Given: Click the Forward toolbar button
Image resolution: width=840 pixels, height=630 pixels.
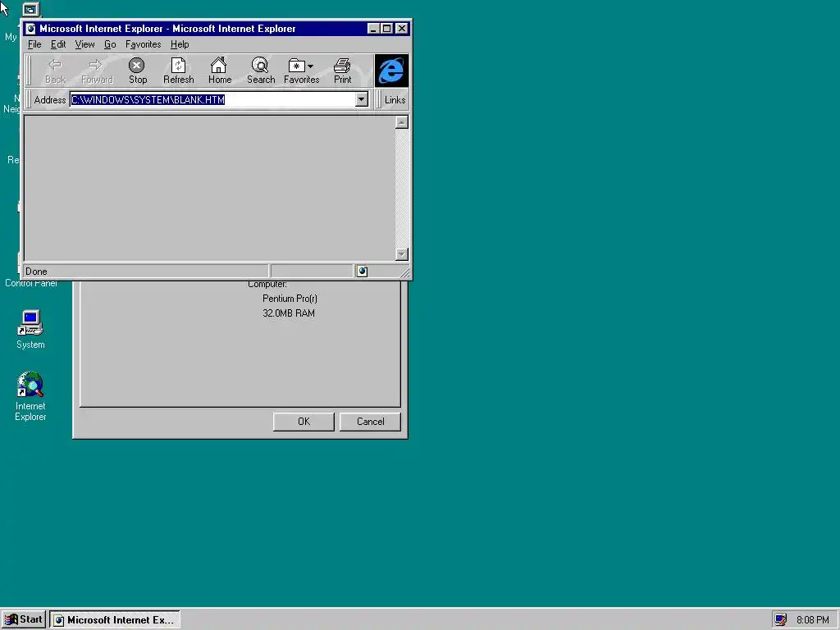Looking at the screenshot, I should [97, 71].
